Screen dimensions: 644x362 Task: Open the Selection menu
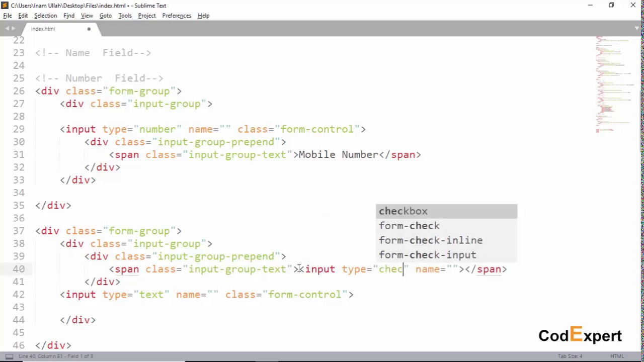tap(45, 16)
